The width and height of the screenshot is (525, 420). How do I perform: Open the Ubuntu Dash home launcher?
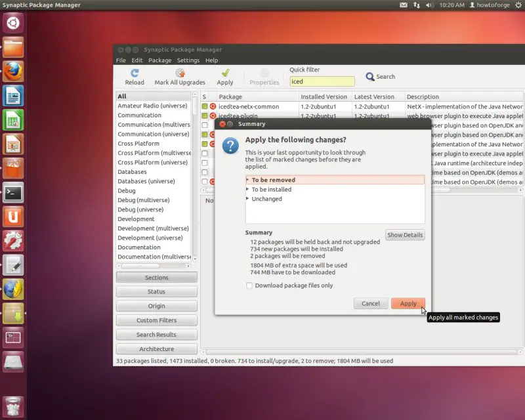[13, 23]
